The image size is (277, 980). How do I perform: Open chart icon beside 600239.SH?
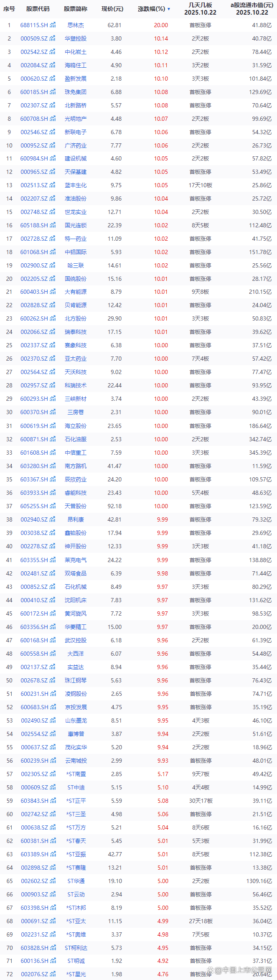click(x=53, y=761)
